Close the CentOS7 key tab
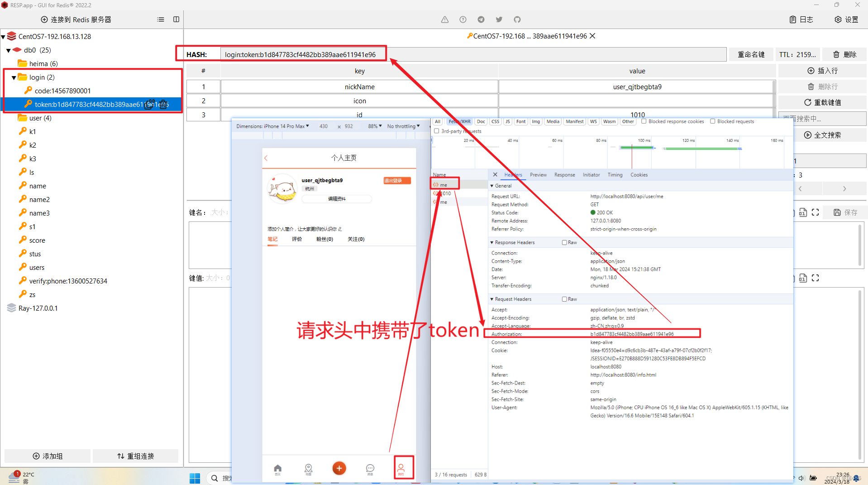 [592, 36]
